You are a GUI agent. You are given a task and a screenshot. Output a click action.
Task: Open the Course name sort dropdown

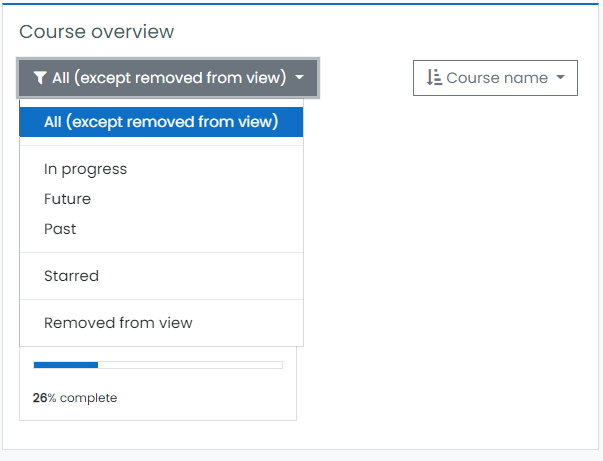click(x=495, y=78)
